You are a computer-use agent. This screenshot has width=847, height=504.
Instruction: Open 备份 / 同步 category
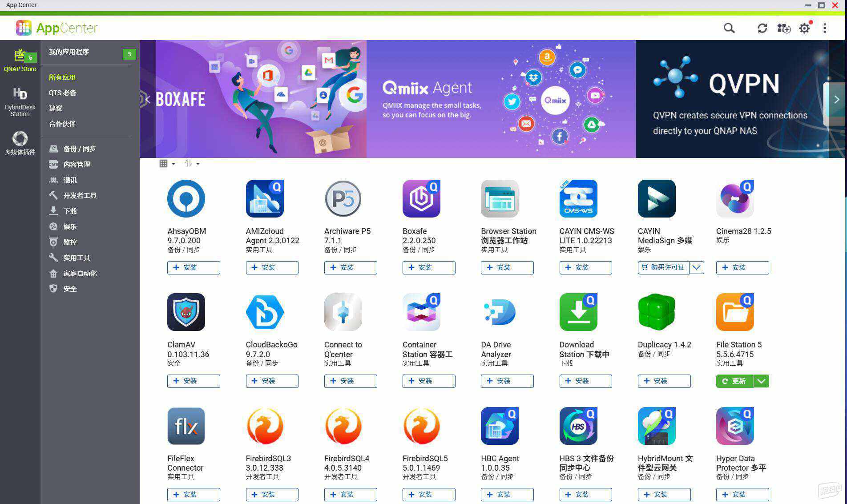(x=79, y=149)
